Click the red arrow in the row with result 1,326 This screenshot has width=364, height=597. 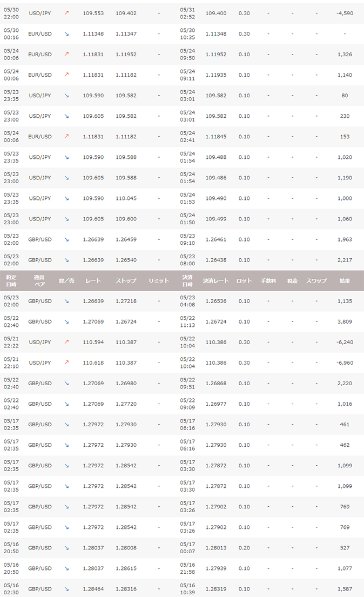coord(66,54)
